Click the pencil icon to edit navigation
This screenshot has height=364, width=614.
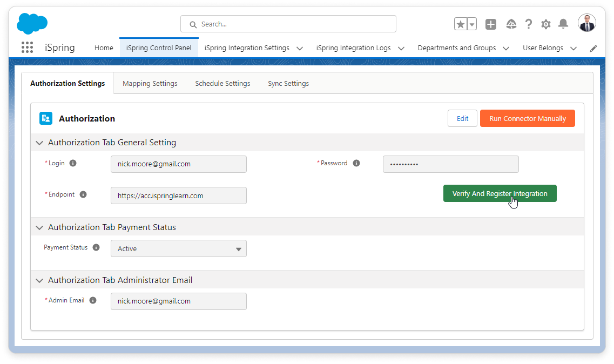[x=593, y=48]
